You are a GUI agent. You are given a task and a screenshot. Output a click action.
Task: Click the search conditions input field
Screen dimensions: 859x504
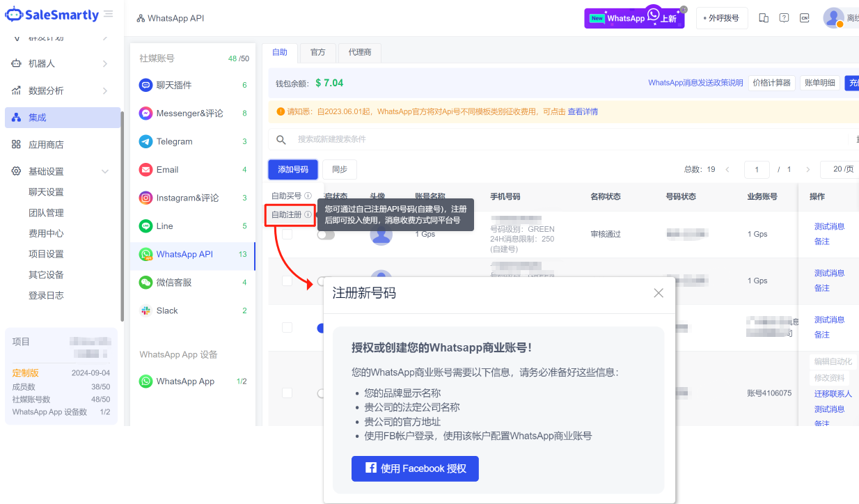tap(487, 140)
